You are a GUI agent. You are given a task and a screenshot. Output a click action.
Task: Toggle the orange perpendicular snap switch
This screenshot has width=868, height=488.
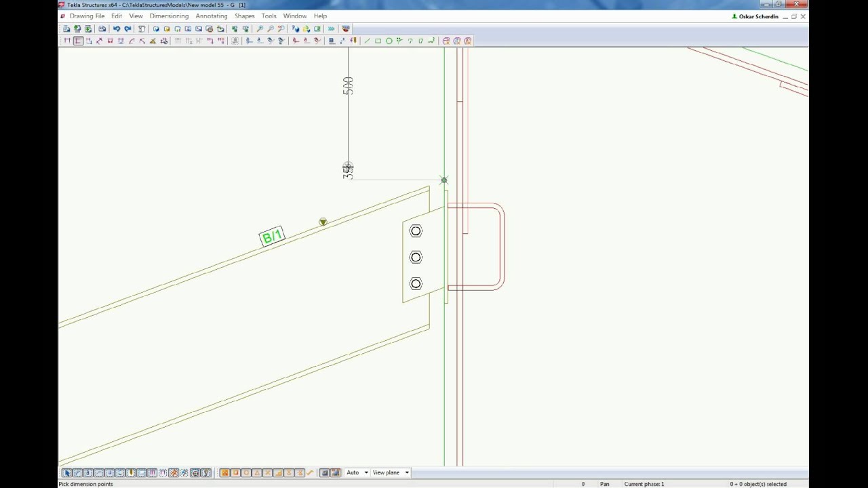(279, 472)
